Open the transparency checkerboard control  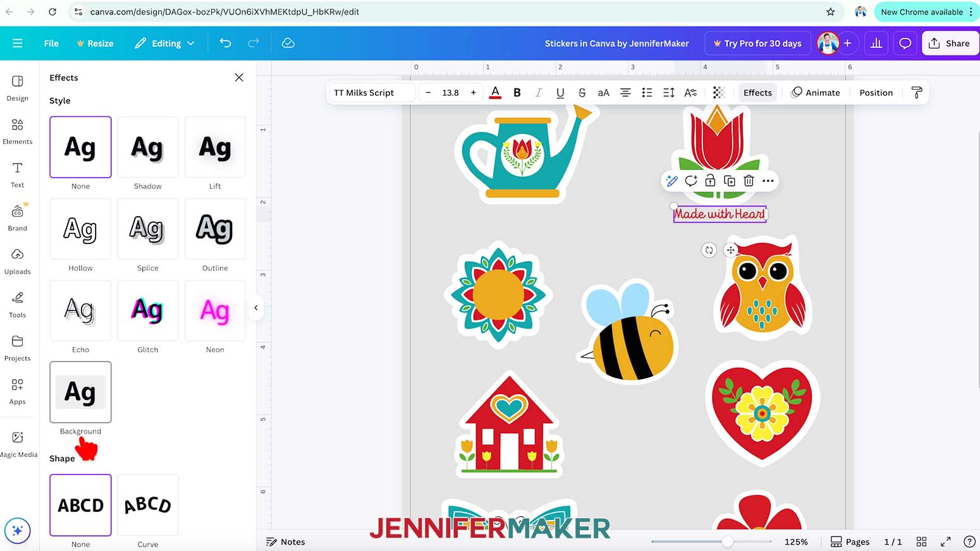[718, 92]
